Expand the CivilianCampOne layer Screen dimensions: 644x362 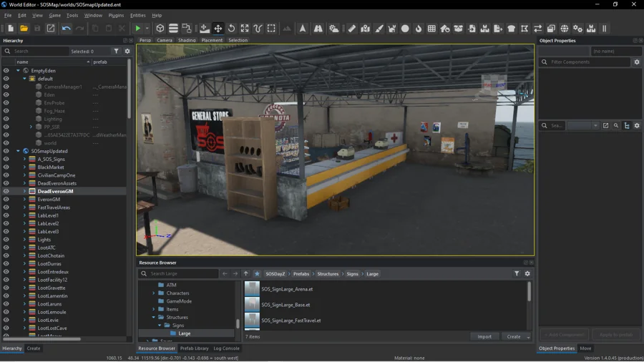coord(24,175)
